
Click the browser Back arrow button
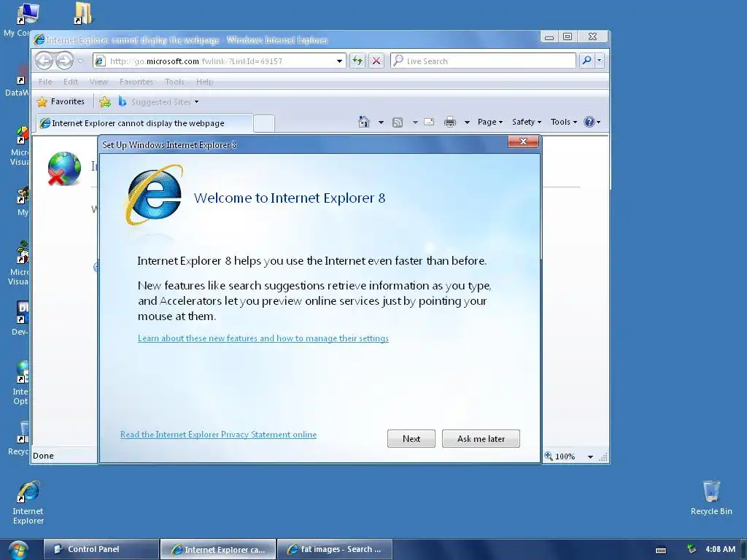click(x=44, y=61)
